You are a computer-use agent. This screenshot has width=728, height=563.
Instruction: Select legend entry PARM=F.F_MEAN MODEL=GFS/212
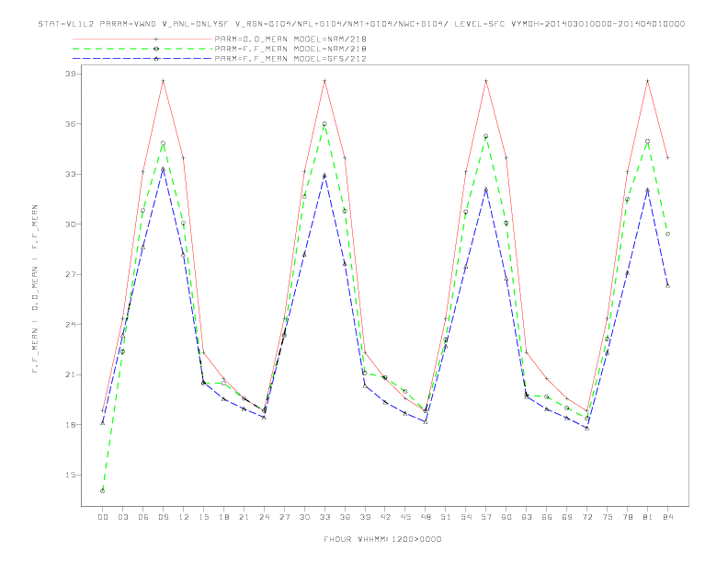[x=290, y=59]
